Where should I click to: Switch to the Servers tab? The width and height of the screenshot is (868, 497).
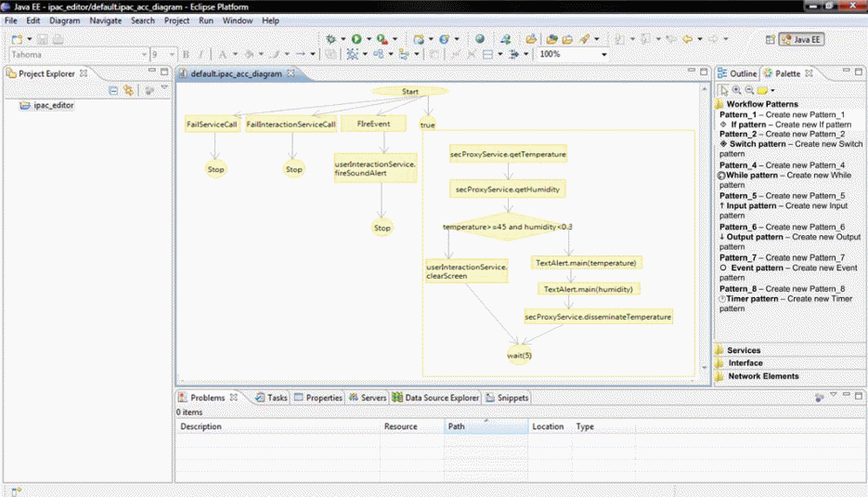368,398
